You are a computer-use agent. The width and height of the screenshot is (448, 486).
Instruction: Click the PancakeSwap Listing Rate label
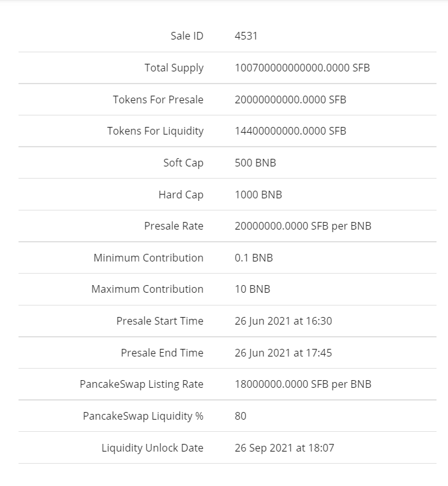(x=142, y=385)
